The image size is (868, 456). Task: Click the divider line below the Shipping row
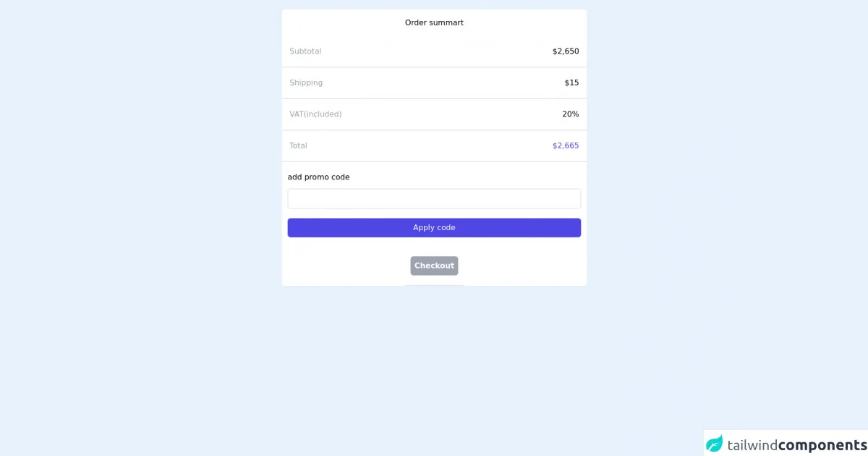[434, 98]
